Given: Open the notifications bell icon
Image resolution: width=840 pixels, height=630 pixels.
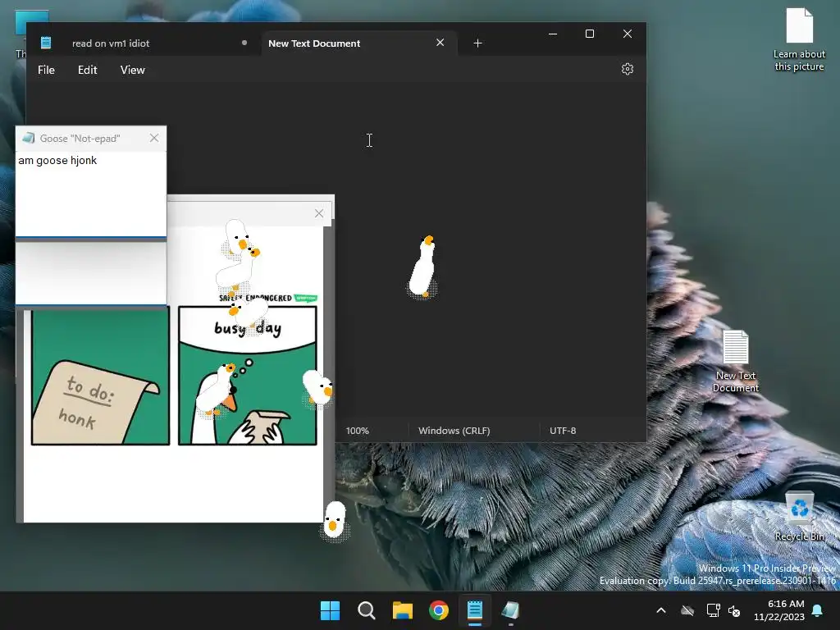Looking at the screenshot, I should click(x=818, y=610).
